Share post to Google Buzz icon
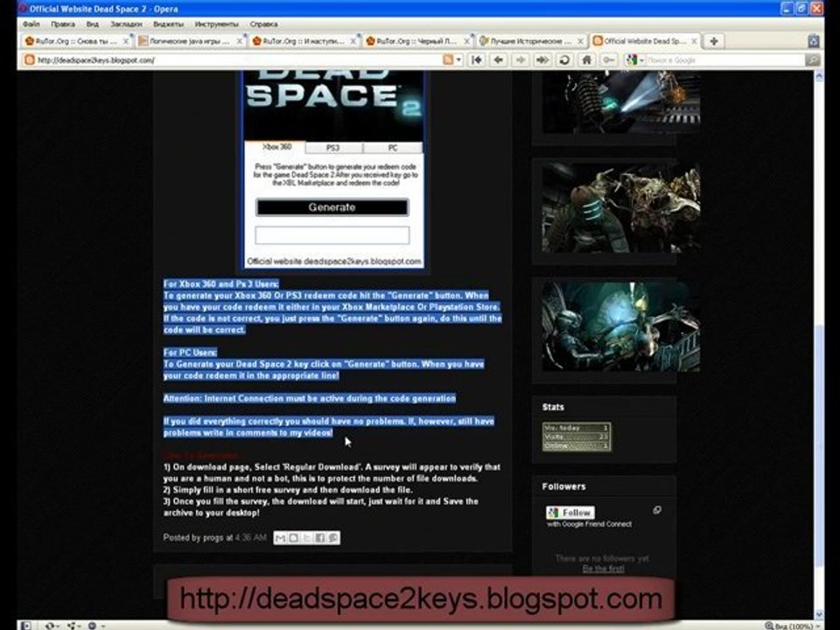Image resolution: width=840 pixels, height=630 pixels. 333,538
